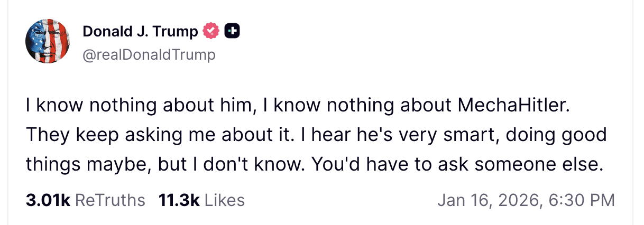
Task: Click "You'd have to ask someone else" sentence
Action: pos(457,164)
